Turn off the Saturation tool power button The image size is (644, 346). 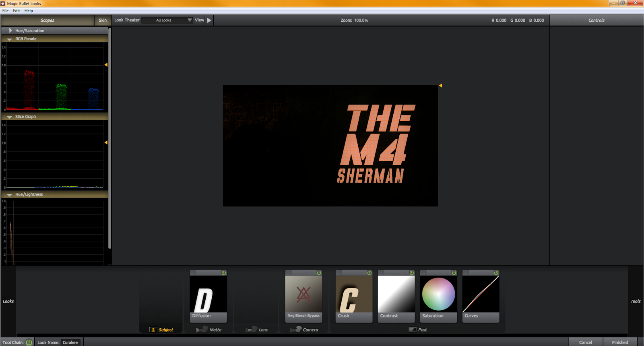(x=454, y=273)
